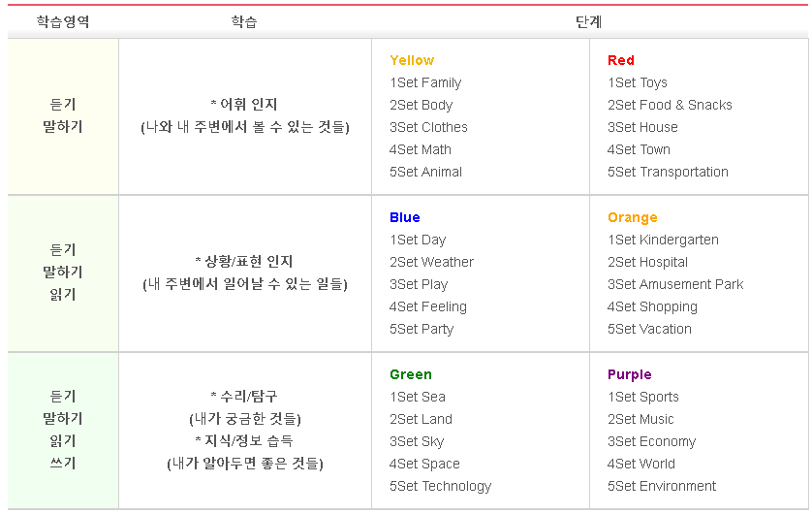This screenshot has height=514, width=812.
Task: Select the 상황/표현 인지 learning cell
Action: pos(245,273)
